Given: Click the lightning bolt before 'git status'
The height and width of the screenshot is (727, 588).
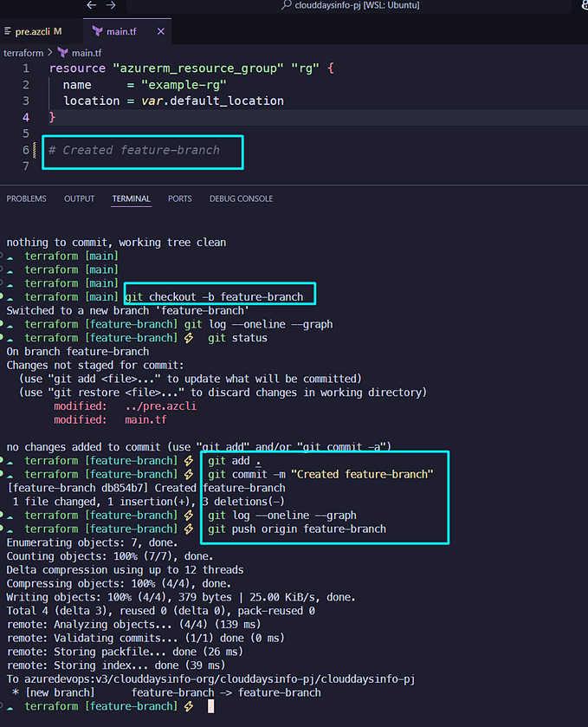Looking at the screenshot, I should 189,338.
